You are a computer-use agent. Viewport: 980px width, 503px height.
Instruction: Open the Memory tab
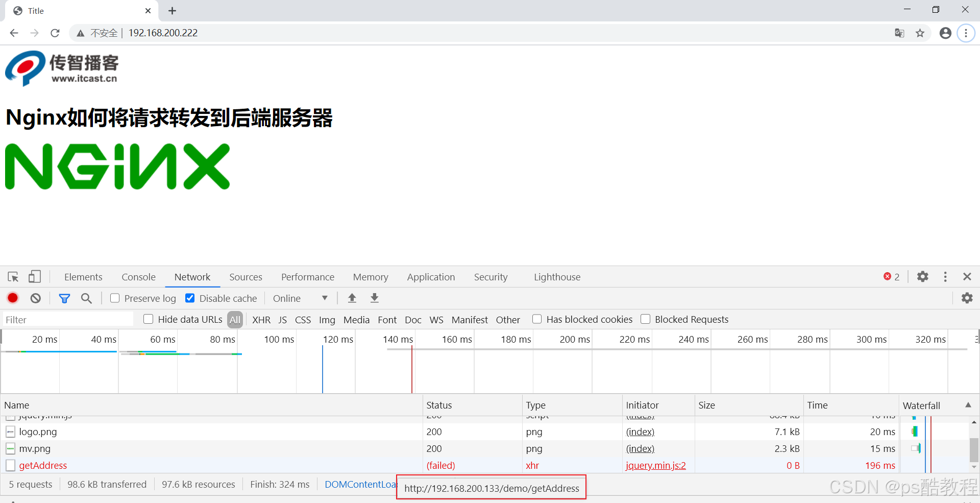[371, 277]
